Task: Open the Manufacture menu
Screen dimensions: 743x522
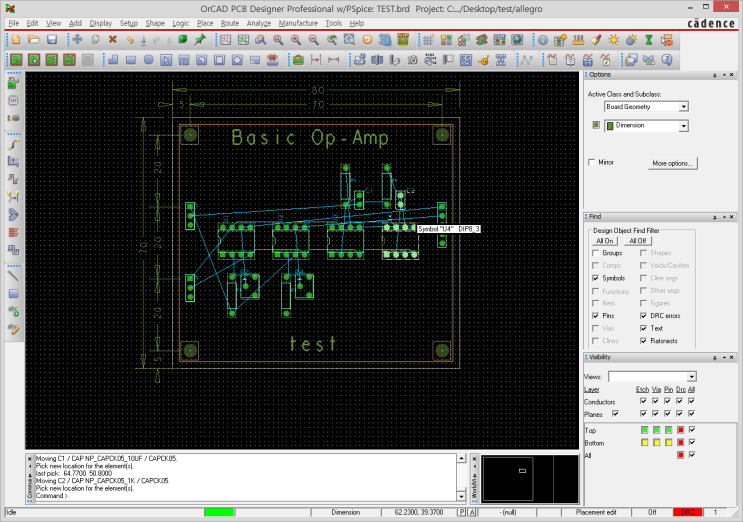Action: pos(298,22)
